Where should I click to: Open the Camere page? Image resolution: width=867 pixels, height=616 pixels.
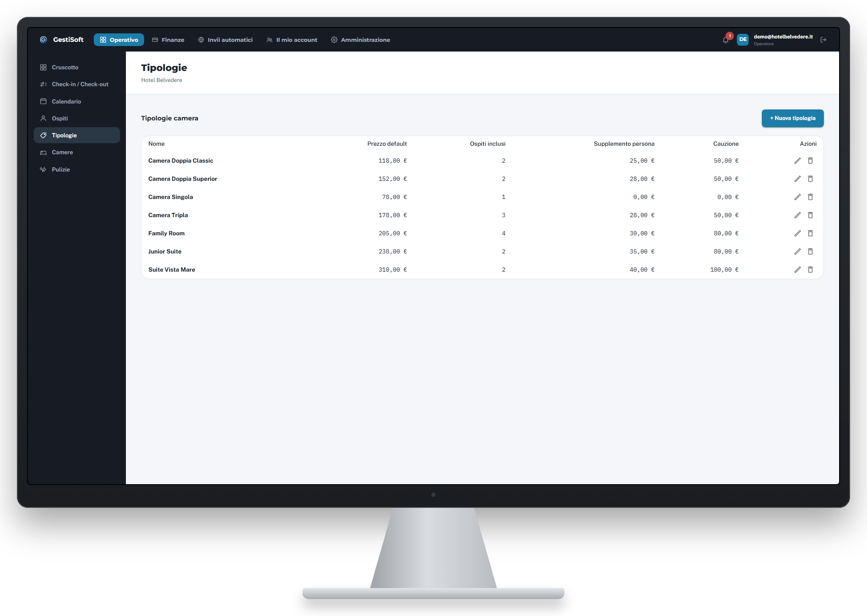[77, 152]
